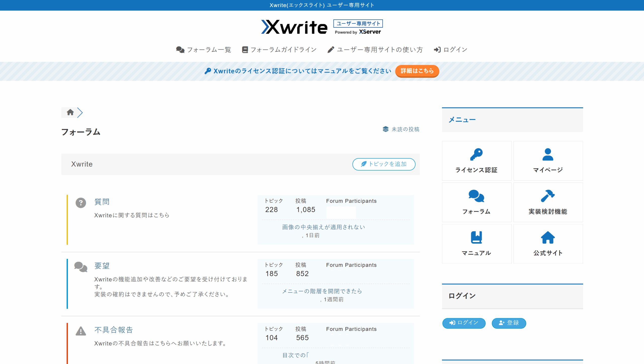644x364 pixels.
Task: Click the 登録 register button
Action: pyautogui.click(x=509, y=323)
